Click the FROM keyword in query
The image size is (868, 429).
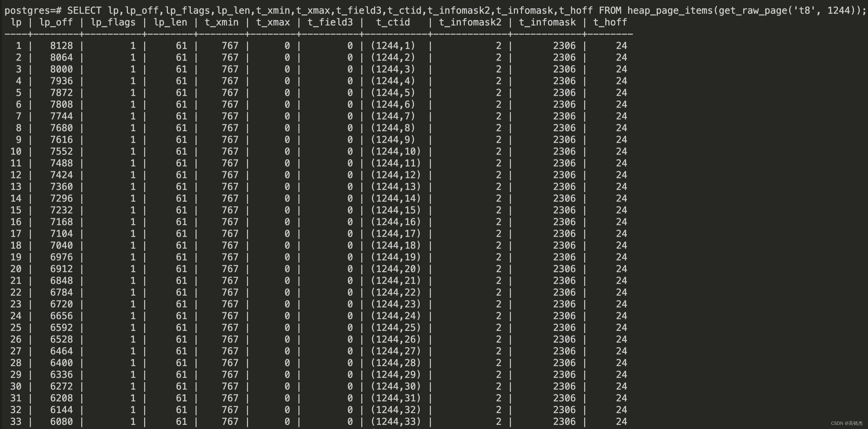(610, 10)
